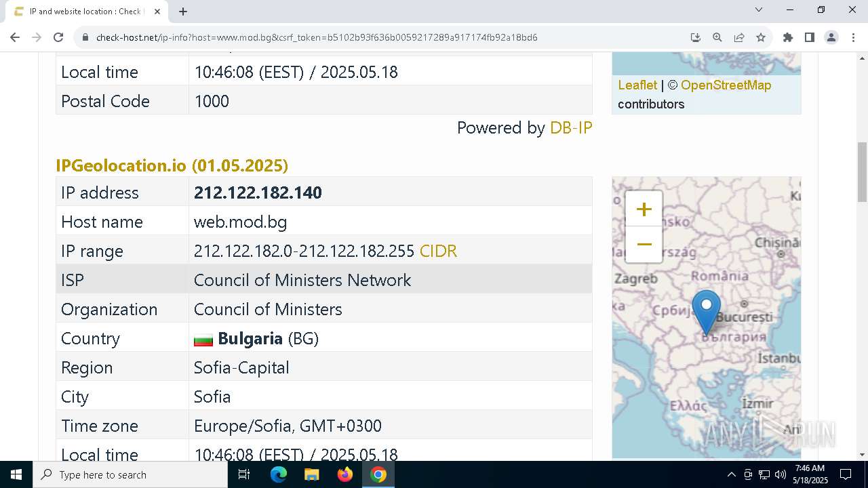Image resolution: width=868 pixels, height=488 pixels.
Task: Click the site security lock icon
Action: tap(85, 37)
